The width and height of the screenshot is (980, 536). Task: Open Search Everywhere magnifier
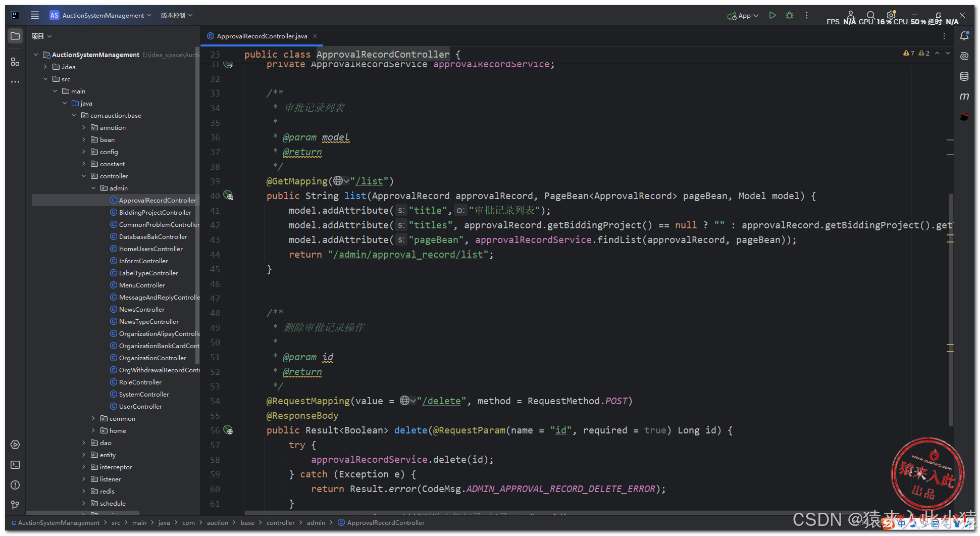click(870, 15)
